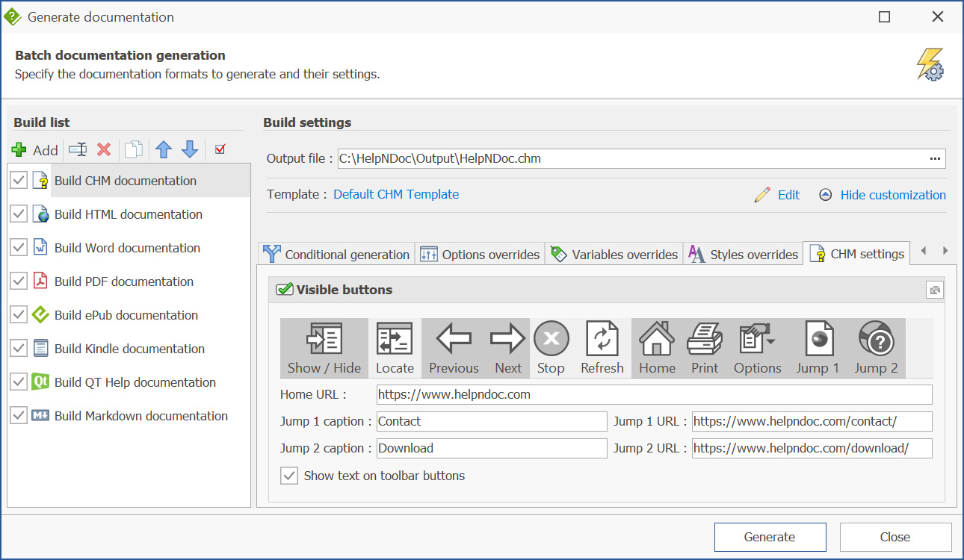Select Build PDF documentation list row
Image resolution: width=964 pixels, height=560 pixels.
[129, 281]
